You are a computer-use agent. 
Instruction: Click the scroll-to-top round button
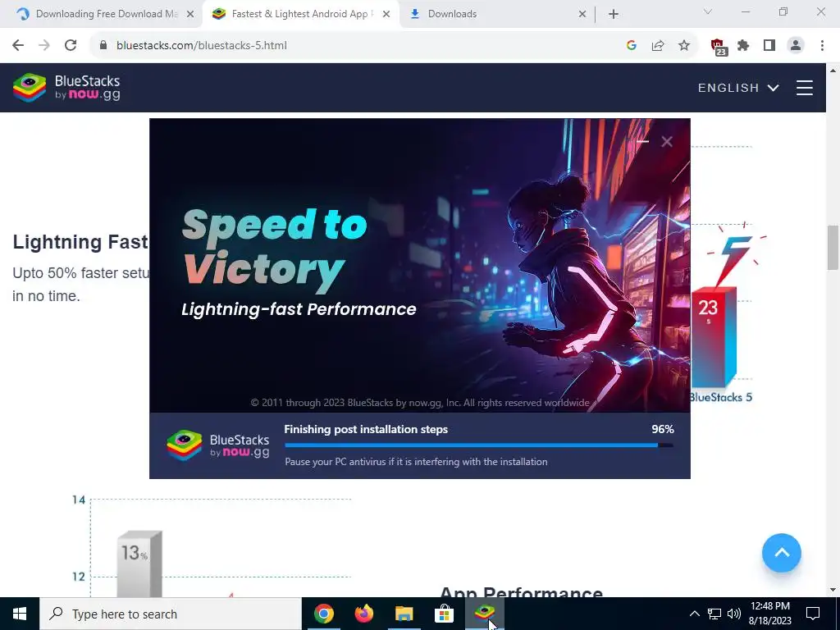tap(782, 553)
